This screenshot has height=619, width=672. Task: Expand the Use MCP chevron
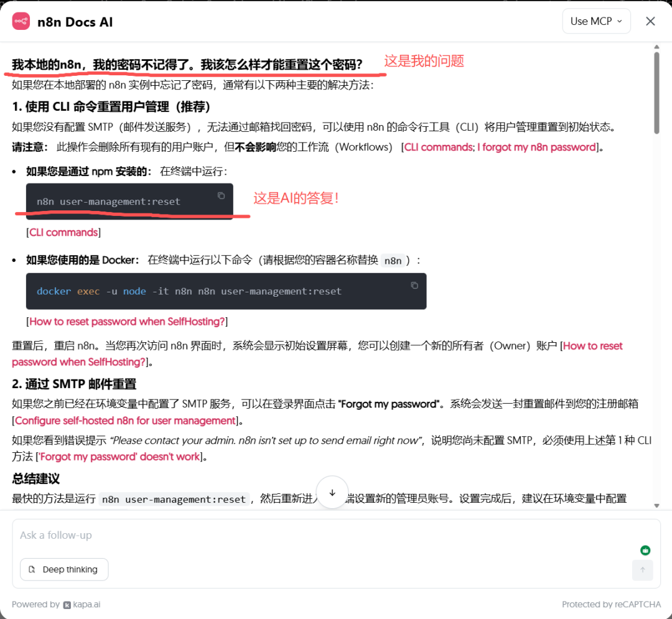coord(618,21)
